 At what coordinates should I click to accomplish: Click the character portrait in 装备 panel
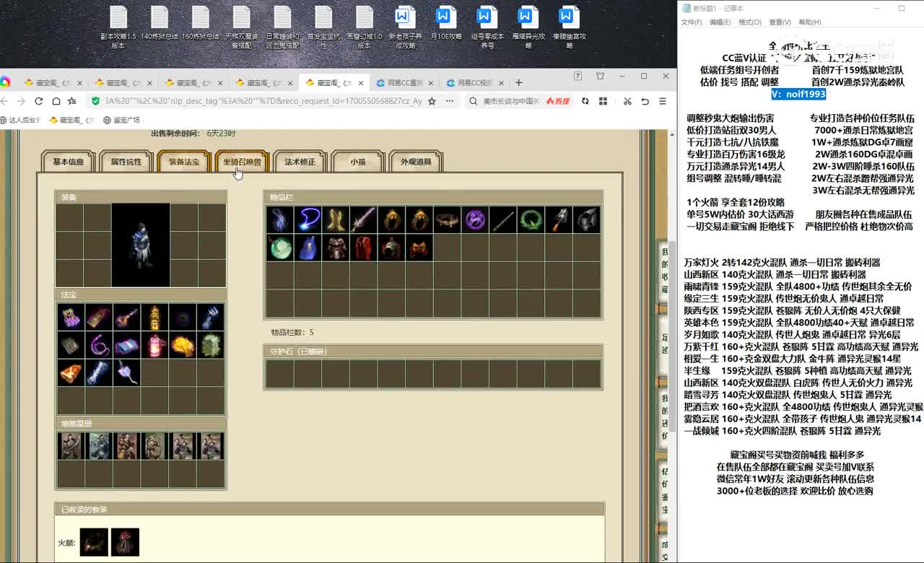(x=141, y=245)
